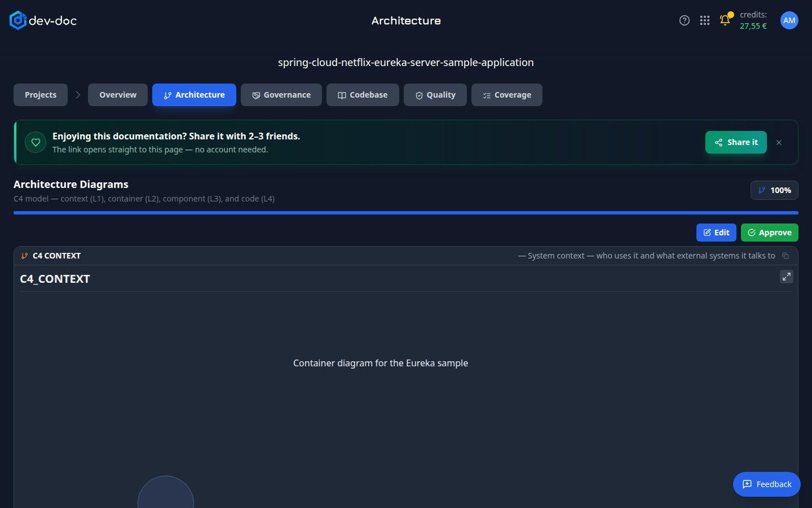Click the heart icon in share banner
Image resolution: width=812 pixels, height=508 pixels.
(x=36, y=142)
